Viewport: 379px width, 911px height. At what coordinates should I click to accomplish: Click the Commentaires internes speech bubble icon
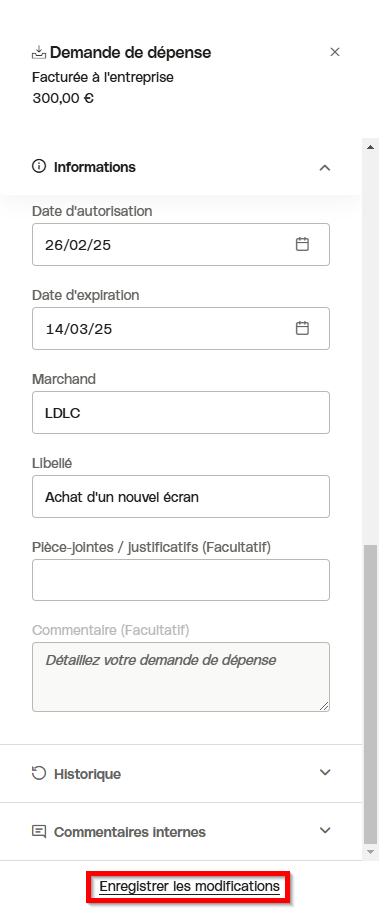(39, 831)
